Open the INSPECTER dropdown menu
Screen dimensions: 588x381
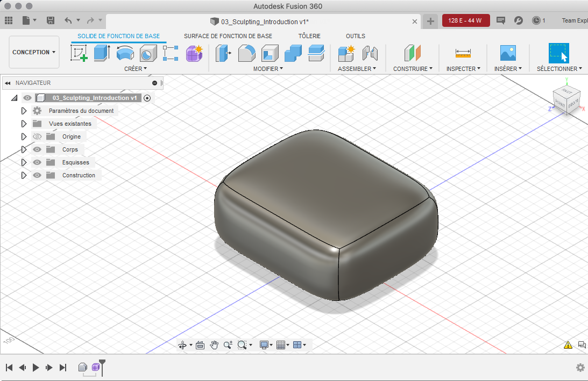(x=463, y=69)
